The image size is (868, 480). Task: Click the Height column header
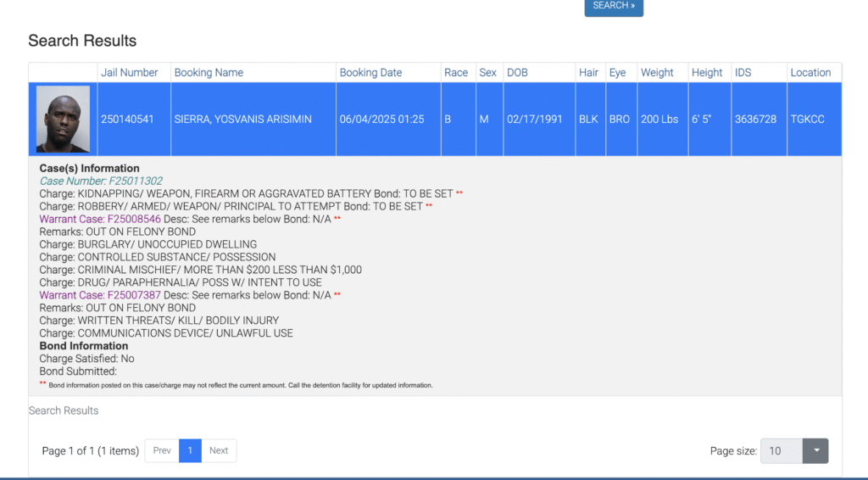click(x=707, y=73)
